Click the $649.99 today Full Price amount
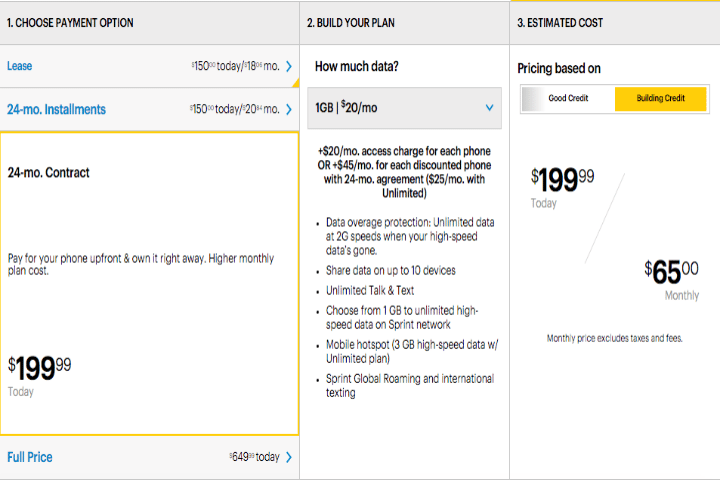The image size is (720, 480). 254,457
